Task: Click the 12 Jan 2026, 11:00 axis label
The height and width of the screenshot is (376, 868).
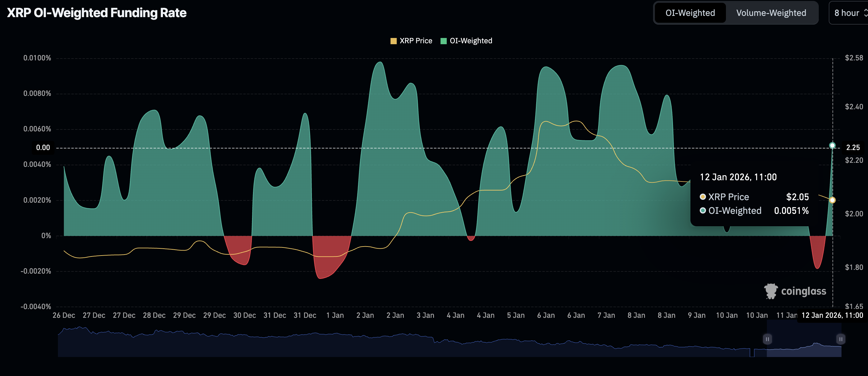Action: click(832, 315)
